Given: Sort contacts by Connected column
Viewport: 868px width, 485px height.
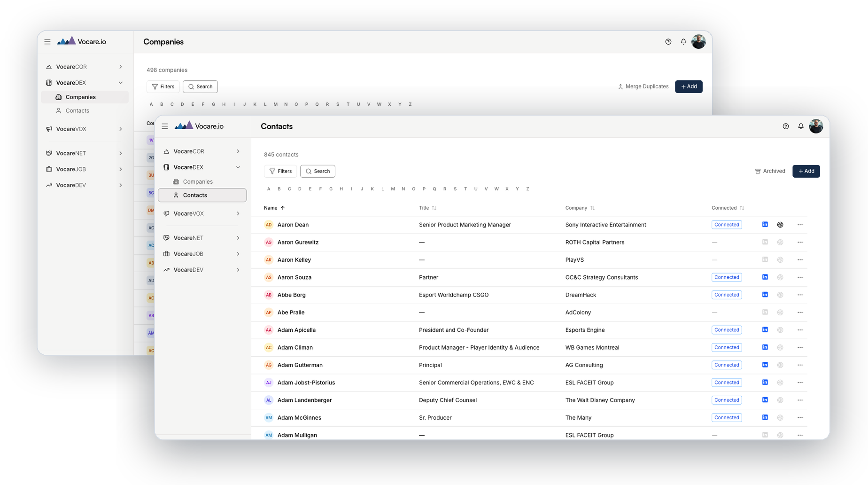Looking at the screenshot, I should pyautogui.click(x=728, y=208).
